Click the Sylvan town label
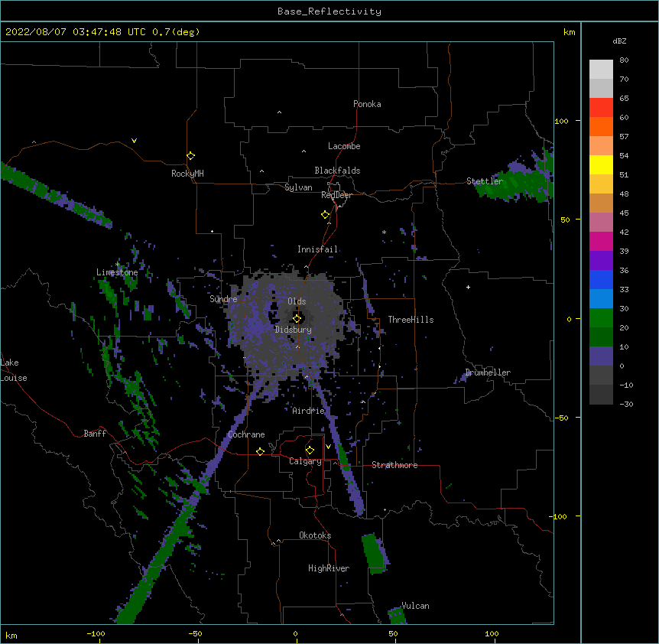 pos(298,187)
